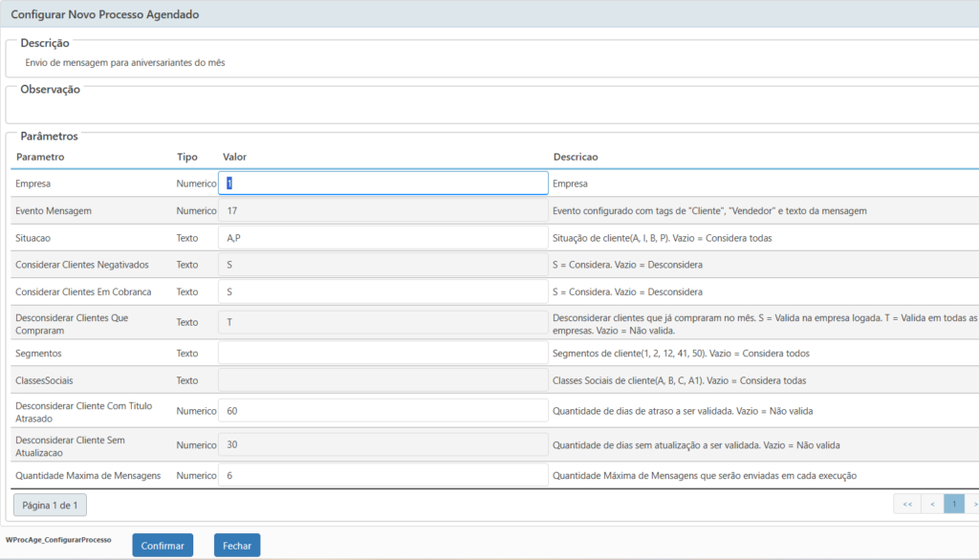
Task: Click the Fechar button
Action: [x=237, y=545]
